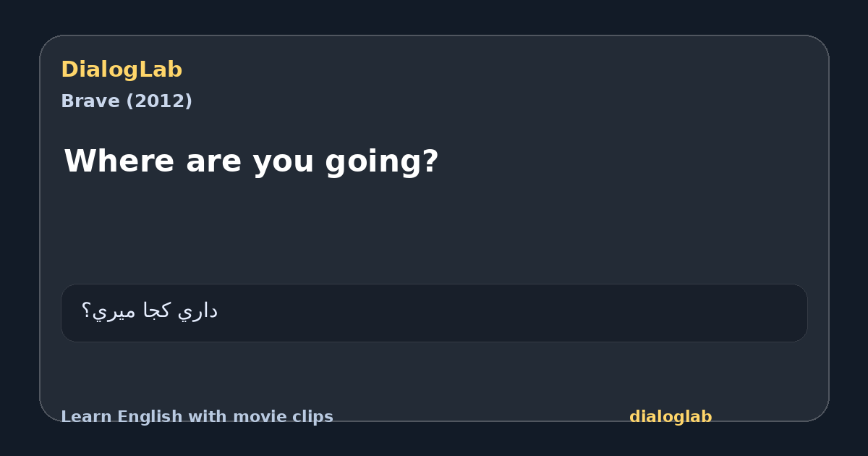Viewport: 868px width, 456px height.
Task: Select the Brave (2012) movie title
Action: pos(127,101)
